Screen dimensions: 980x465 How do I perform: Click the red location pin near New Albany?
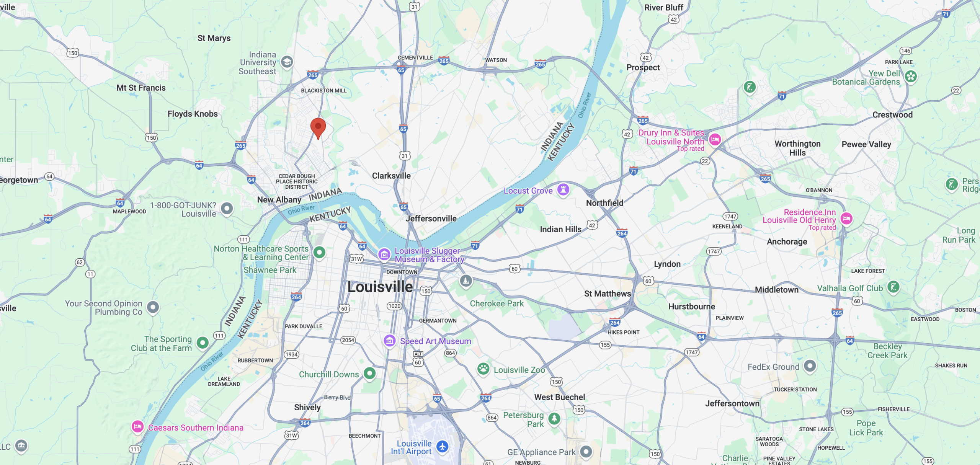318,128
